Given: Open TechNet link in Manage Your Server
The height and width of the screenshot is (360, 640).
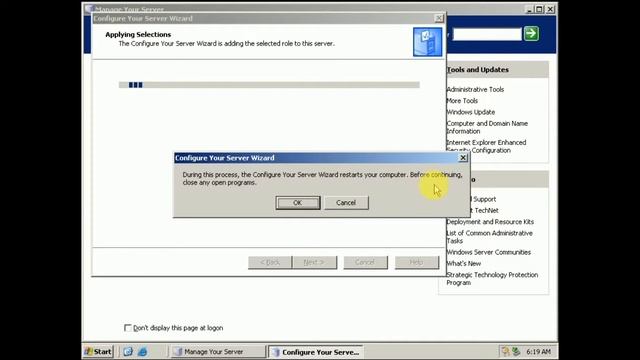Looking at the screenshot, I should pyautogui.click(x=485, y=211).
